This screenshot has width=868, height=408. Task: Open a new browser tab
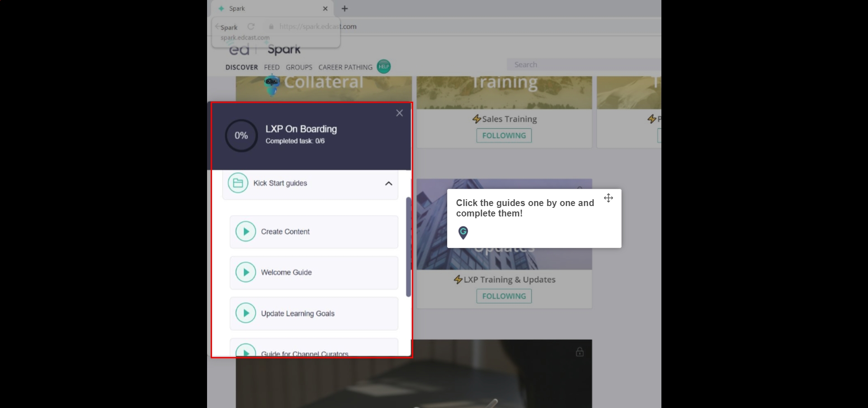point(344,9)
